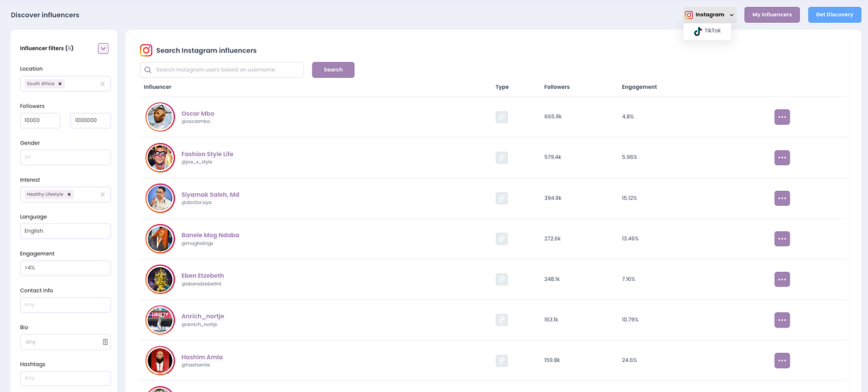Click the Engagement column header
The image size is (868, 392).
[x=639, y=87]
